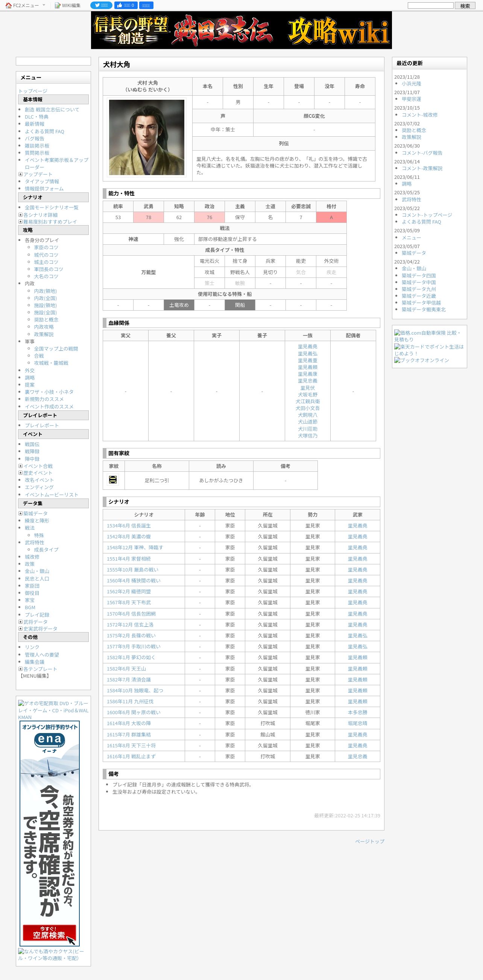The width and height of the screenshot is (483, 980).
Task: Open 攻城戦・籠城戦 menu entry
Action: coord(51,363)
